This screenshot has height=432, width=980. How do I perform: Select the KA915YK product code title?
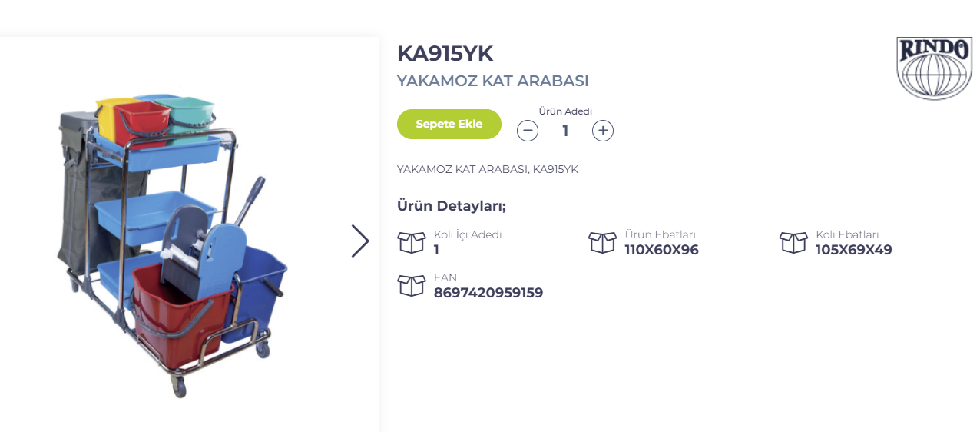[445, 53]
